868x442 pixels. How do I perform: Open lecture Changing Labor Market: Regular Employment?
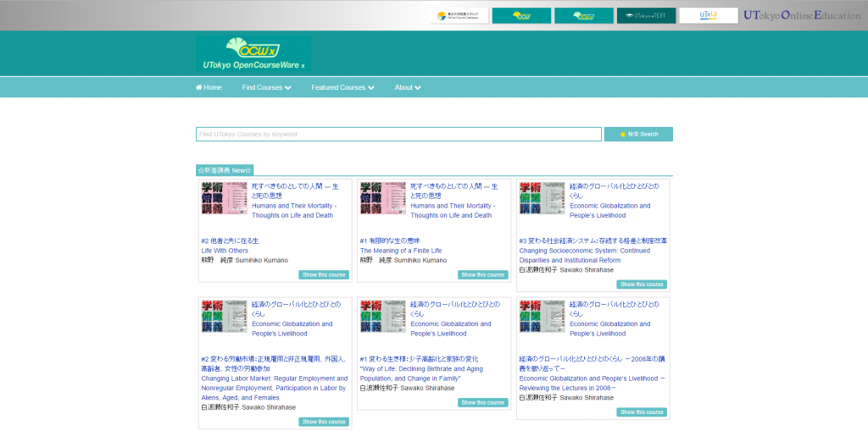tap(275, 378)
